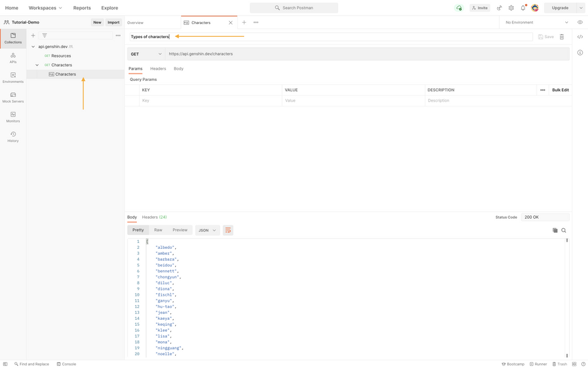The width and height of the screenshot is (588, 368).
Task: Go to Home
Action: [11, 8]
